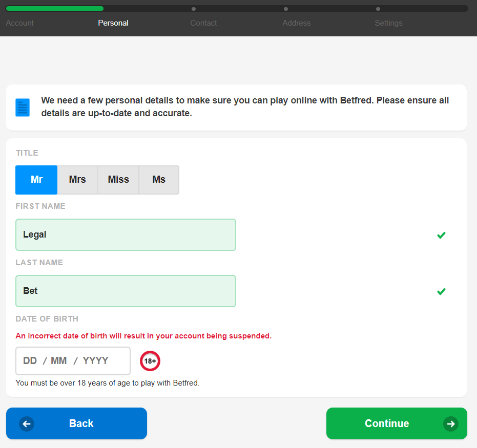Jump to the Settings step
477x448 pixels.
(388, 23)
